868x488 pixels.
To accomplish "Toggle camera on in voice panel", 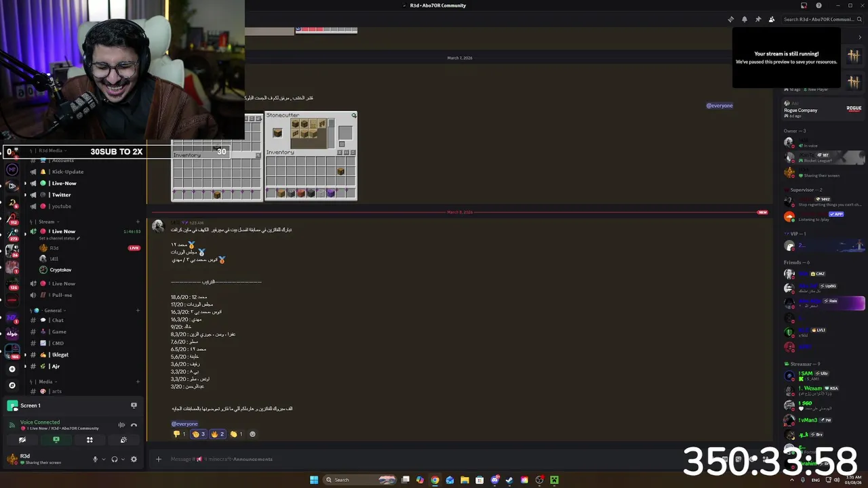I will (22, 440).
